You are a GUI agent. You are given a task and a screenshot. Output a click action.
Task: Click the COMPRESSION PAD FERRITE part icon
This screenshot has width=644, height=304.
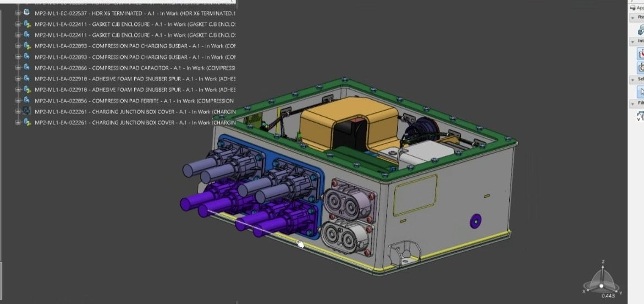(x=27, y=100)
